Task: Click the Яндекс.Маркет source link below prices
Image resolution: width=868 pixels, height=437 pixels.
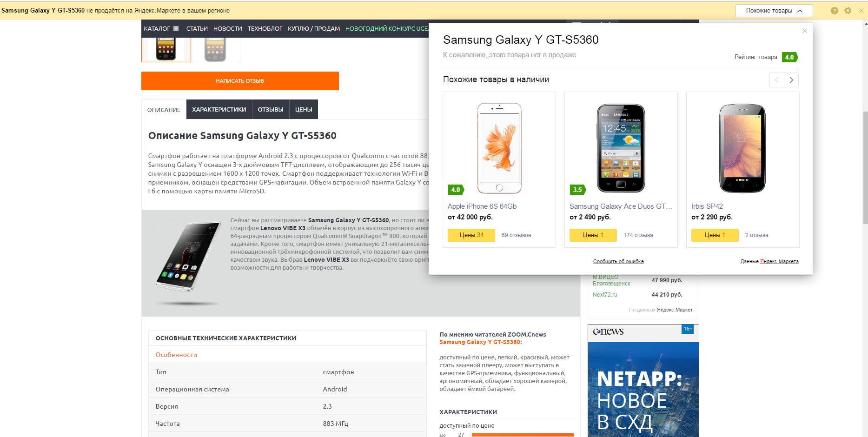Action: [x=675, y=310]
